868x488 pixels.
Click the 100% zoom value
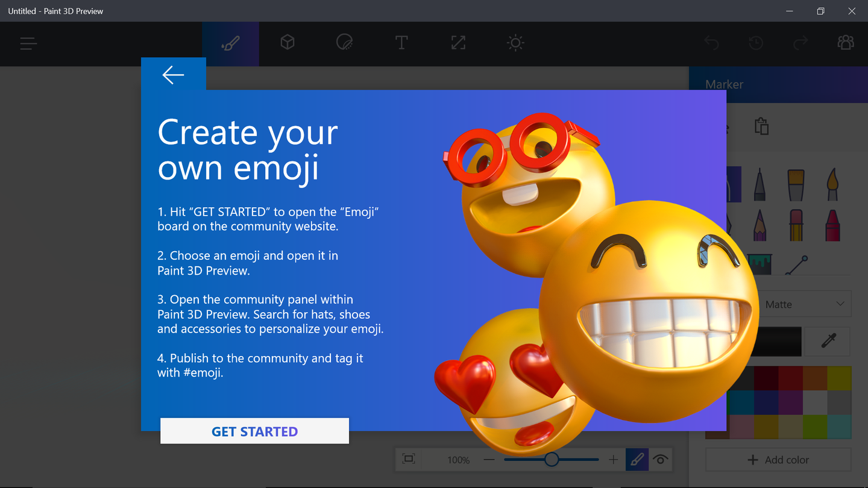point(458,460)
